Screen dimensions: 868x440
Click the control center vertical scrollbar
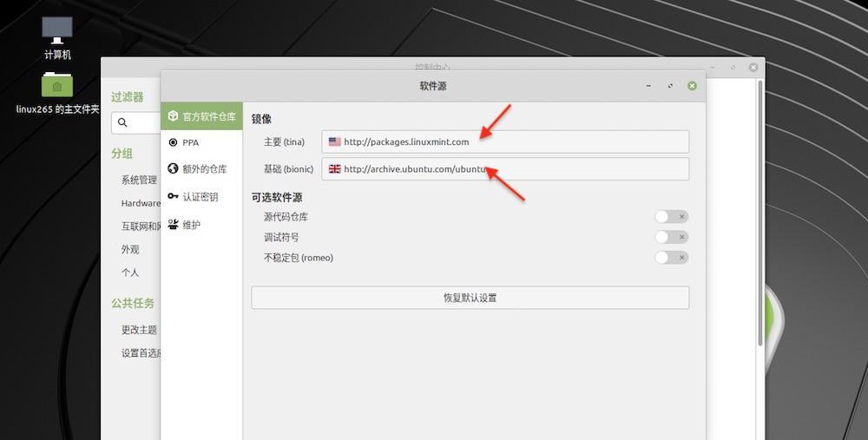coord(760,213)
